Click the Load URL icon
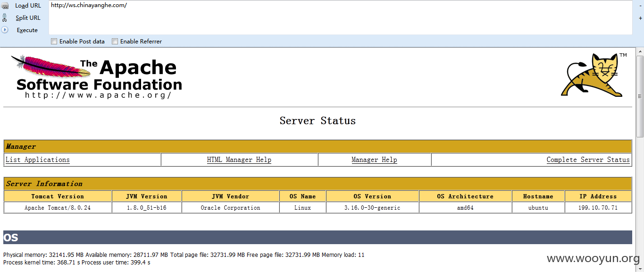Screen dimensions: 644x272 [x=5, y=6]
